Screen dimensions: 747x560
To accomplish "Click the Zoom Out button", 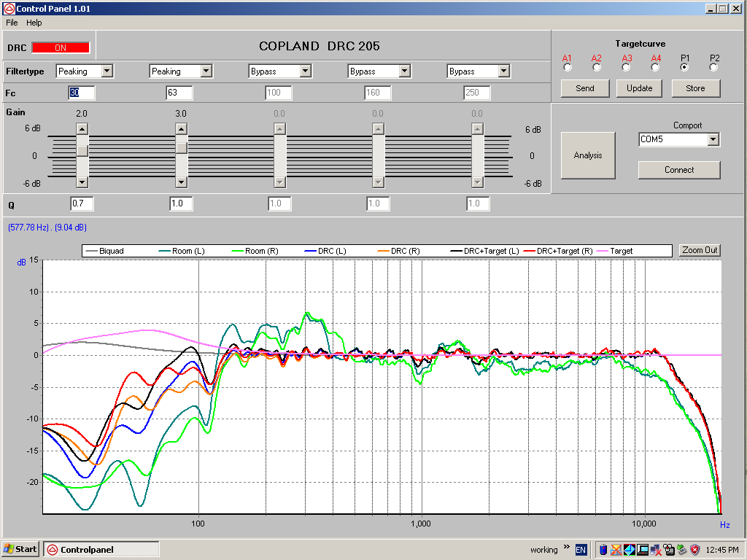I will pos(700,250).
